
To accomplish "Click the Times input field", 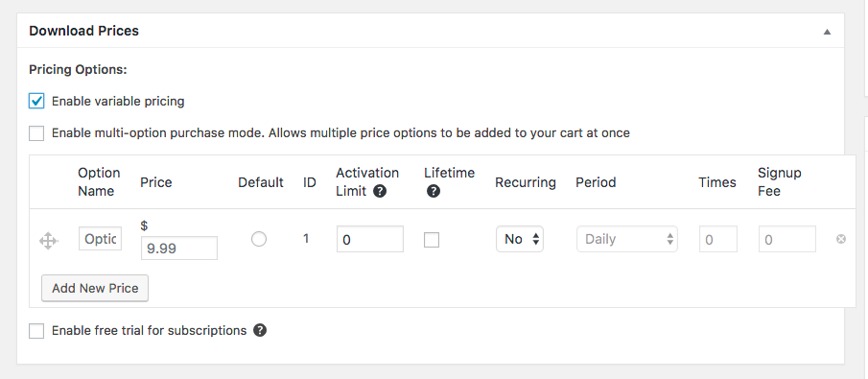I will (718, 239).
